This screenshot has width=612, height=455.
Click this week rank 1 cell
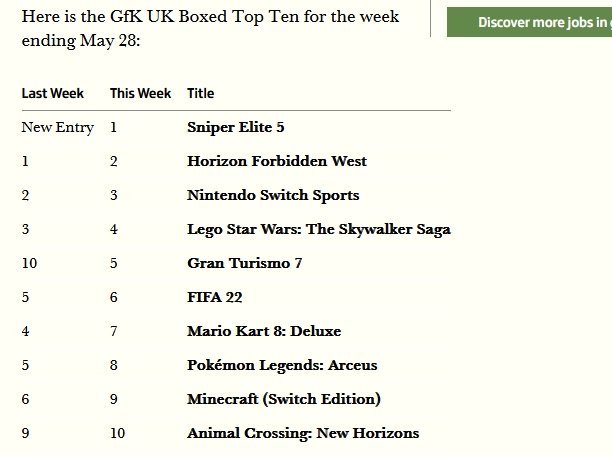click(x=114, y=127)
